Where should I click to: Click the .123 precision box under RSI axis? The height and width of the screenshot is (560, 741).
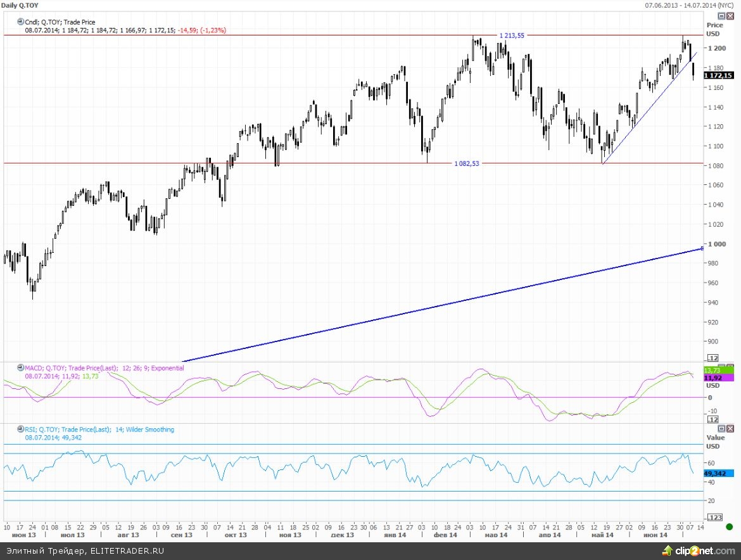point(716,518)
